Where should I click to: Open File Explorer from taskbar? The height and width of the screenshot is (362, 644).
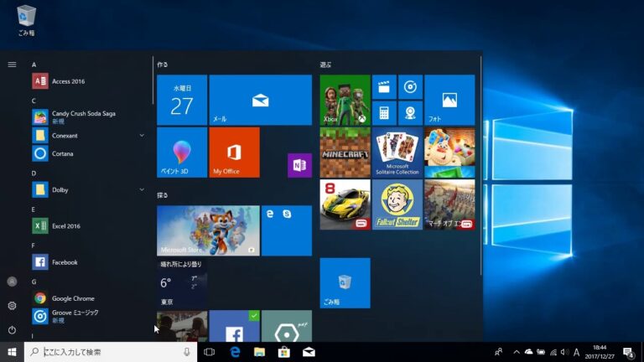[259, 352]
